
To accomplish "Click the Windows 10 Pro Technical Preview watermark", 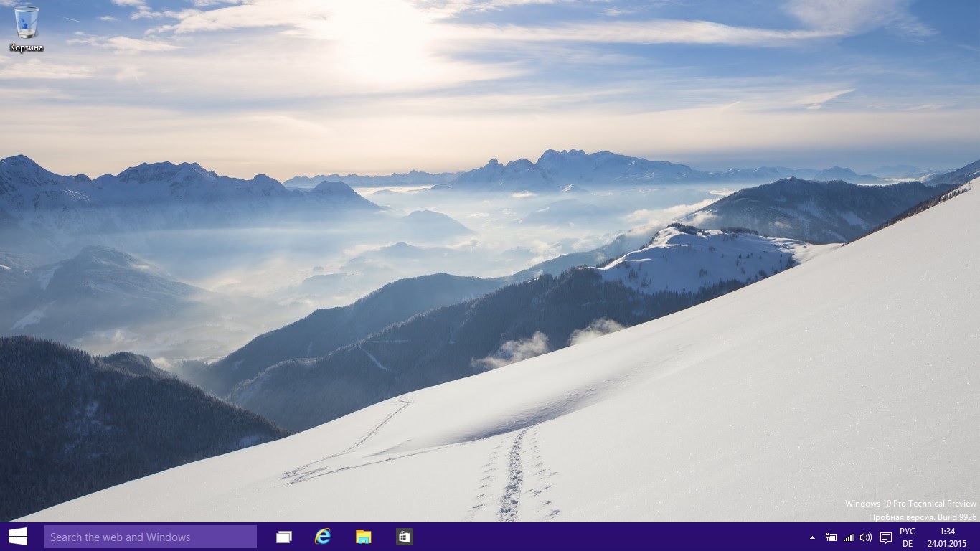I will coord(910,504).
